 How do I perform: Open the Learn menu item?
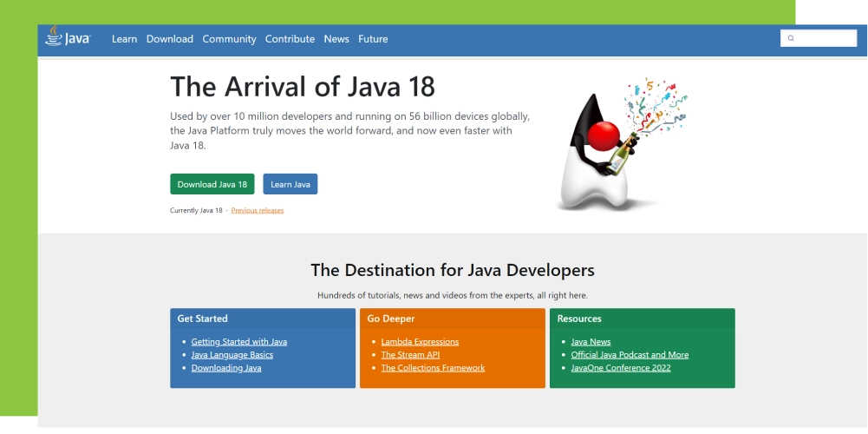(124, 39)
